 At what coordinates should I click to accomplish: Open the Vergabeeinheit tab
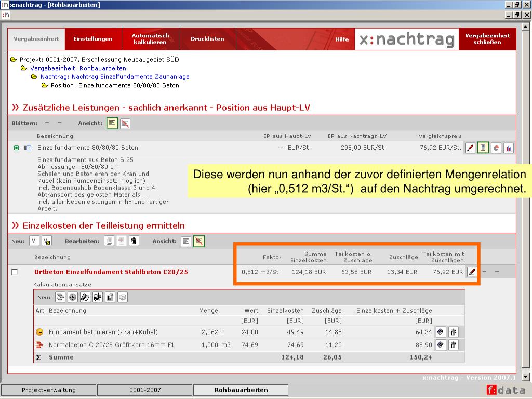pos(36,39)
